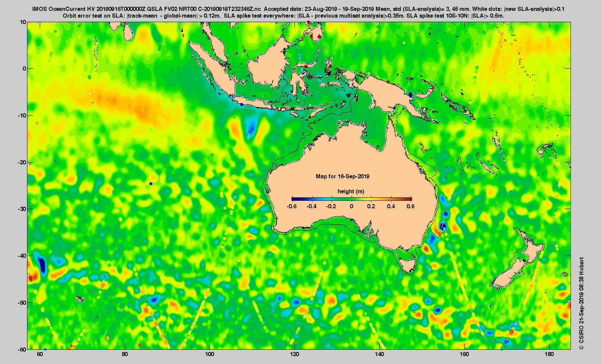The width and height of the screenshot is (601, 364).
Task: Click the -0.2 colorbar tick label
Action: coord(332,206)
